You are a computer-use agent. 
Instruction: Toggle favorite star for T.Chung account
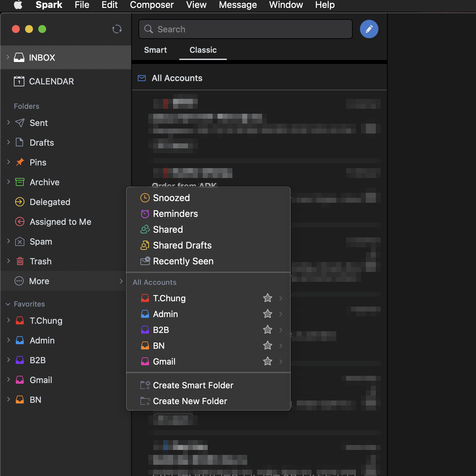[268, 298]
